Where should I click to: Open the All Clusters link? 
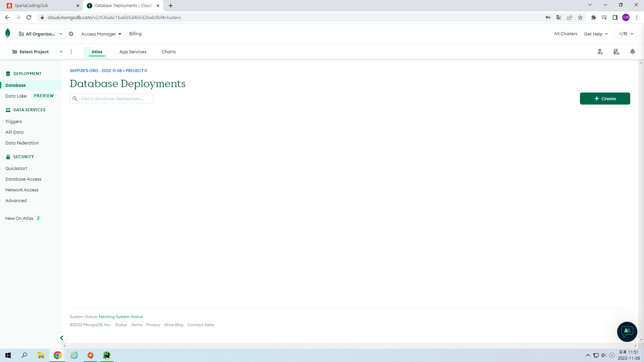566,34
